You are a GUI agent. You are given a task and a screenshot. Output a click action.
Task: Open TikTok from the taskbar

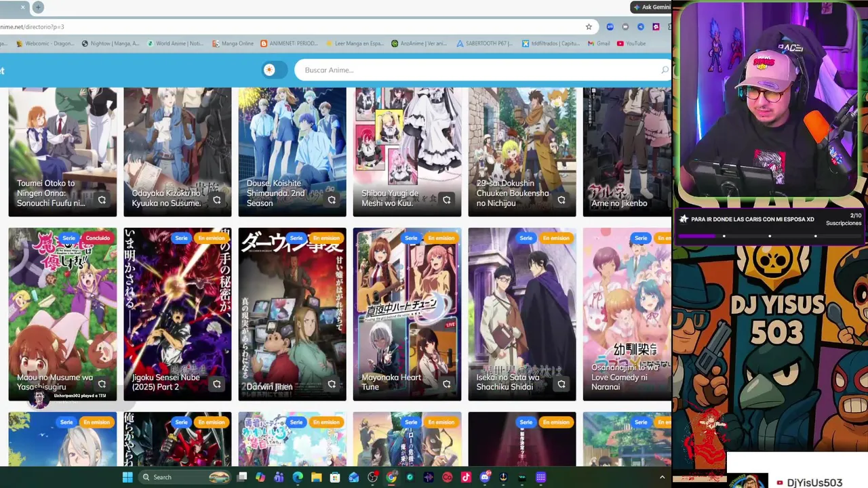pyautogui.click(x=466, y=477)
